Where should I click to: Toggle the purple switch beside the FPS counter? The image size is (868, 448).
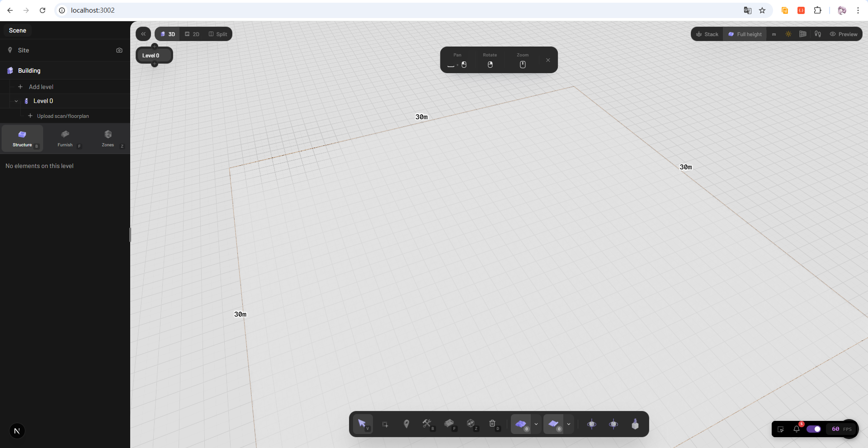(x=814, y=429)
